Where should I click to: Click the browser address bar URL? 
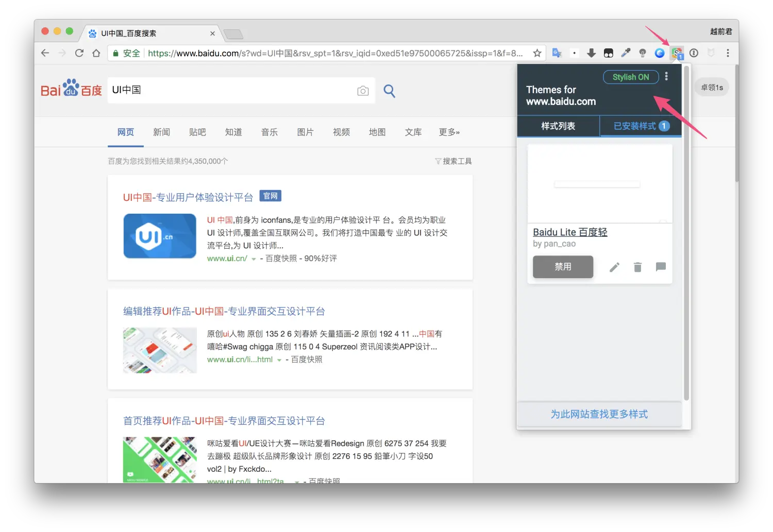click(x=335, y=53)
